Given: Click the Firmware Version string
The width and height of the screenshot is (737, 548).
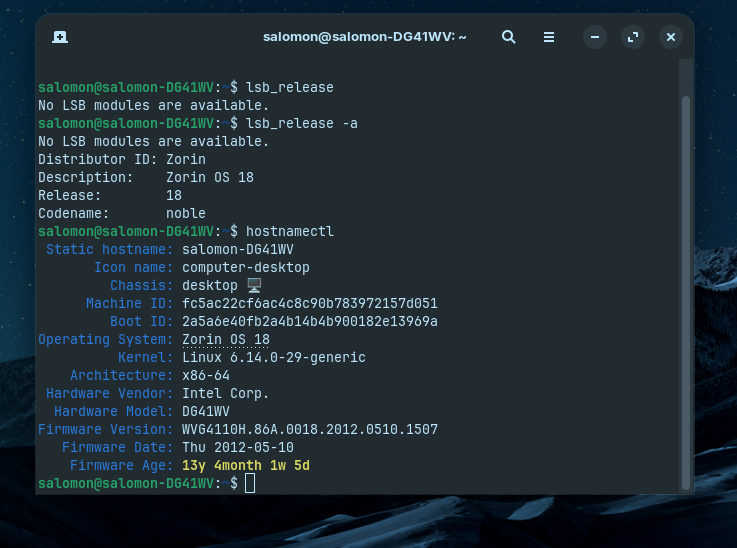Looking at the screenshot, I should pos(310,429).
